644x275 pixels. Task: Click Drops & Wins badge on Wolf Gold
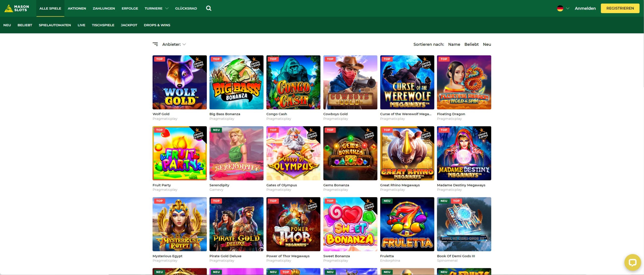point(199,63)
